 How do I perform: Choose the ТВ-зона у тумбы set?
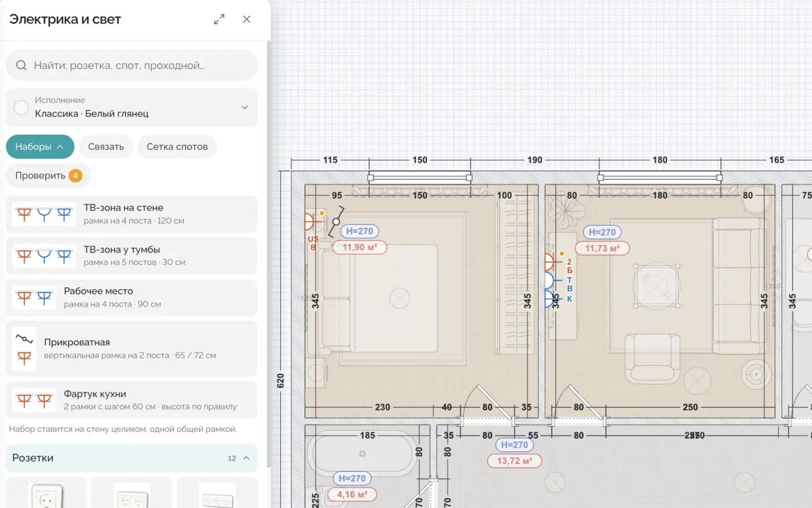coord(132,256)
